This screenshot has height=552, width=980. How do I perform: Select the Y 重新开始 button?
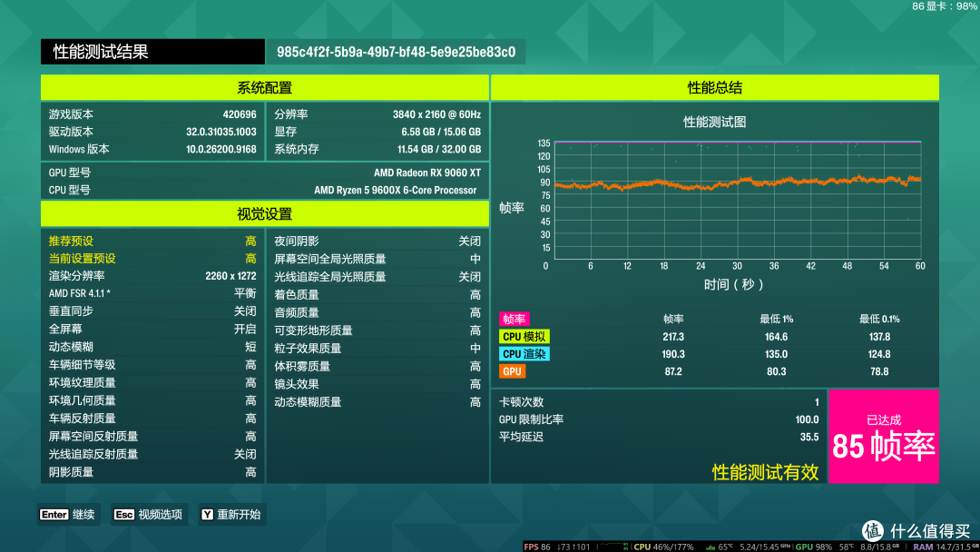pos(232,515)
